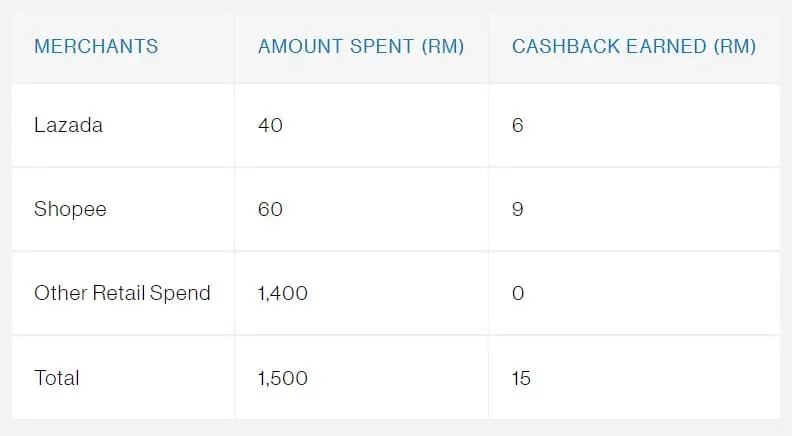This screenshot has width=792, height=436.
Task: Select Shopee's amount spent value 60
Action: pyautogui.click(x=270, y=210)
